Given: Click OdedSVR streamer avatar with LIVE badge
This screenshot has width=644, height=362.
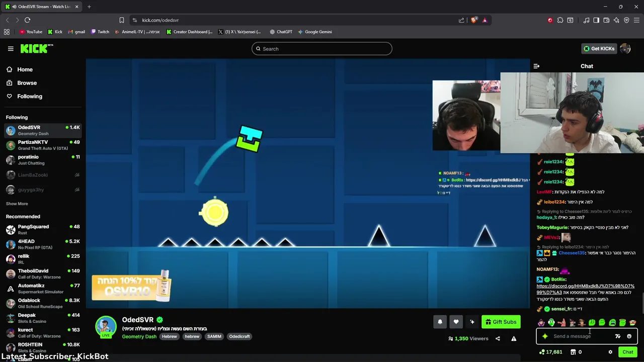Looking at the screenshot, I should pos(106,327).
